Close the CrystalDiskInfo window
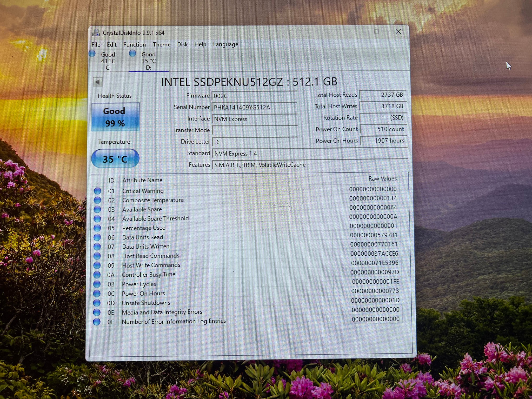The height and width of the screenshot is (399, 532). point(398,31)
